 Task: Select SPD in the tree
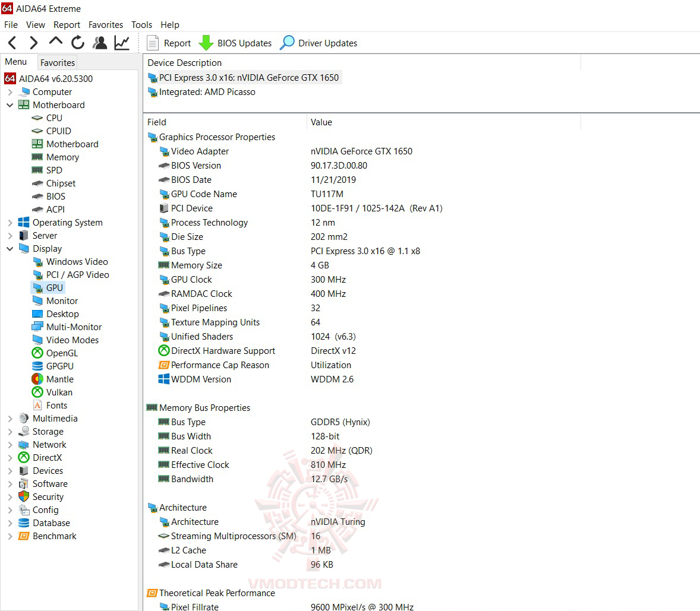(54, 170)
